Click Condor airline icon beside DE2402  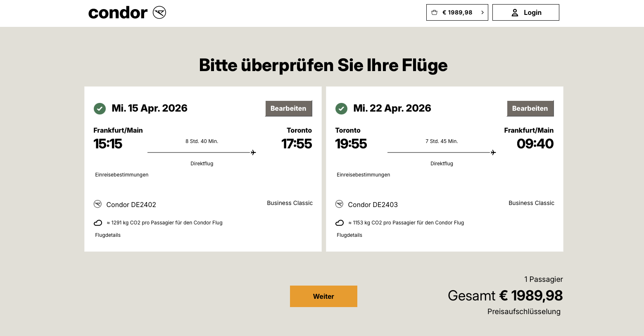(x=98, y=204)
